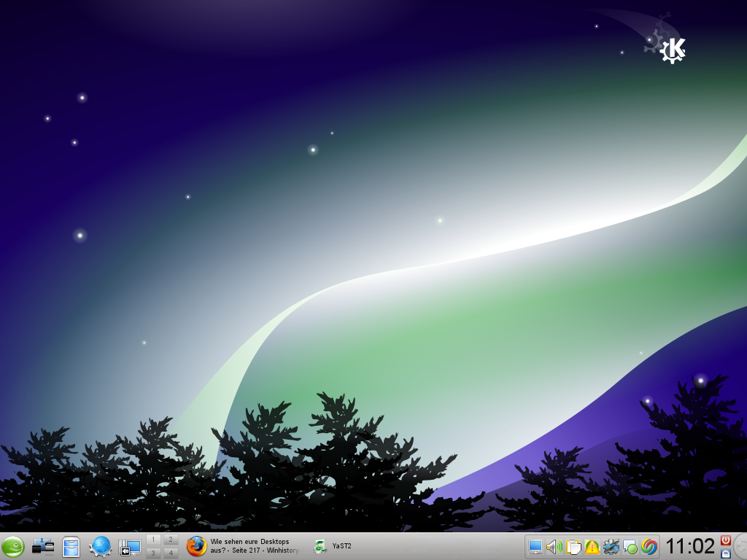The height and width of the screenshot is (560, 747).
Task: Launch the Konqueror globe browser icon
Action: pyautogui.click(x=101, y=546)
